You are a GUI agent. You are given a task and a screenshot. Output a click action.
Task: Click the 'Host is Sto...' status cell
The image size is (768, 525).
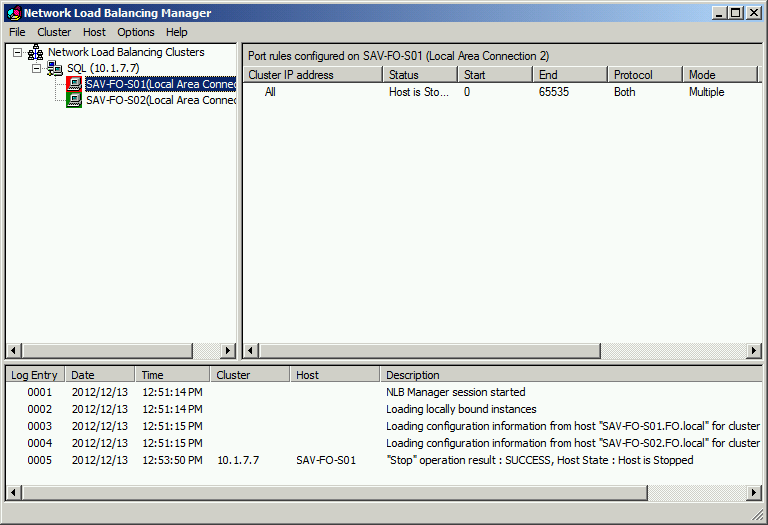point(419,92)
